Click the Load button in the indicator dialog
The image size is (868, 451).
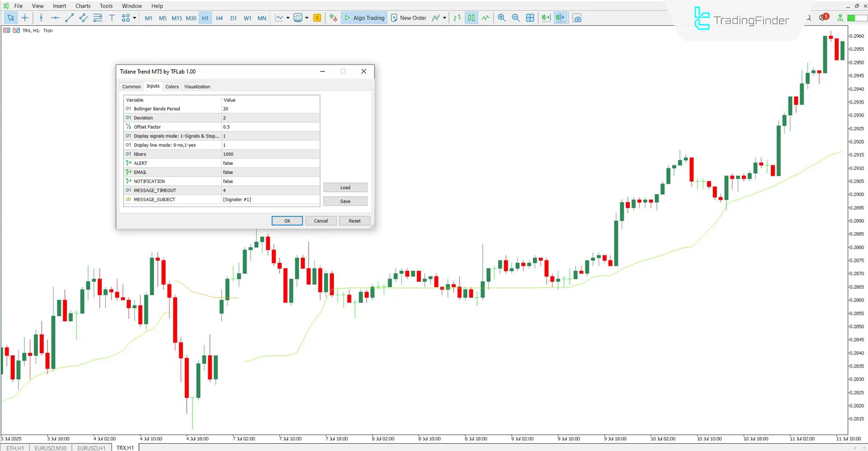coord(345,187)
